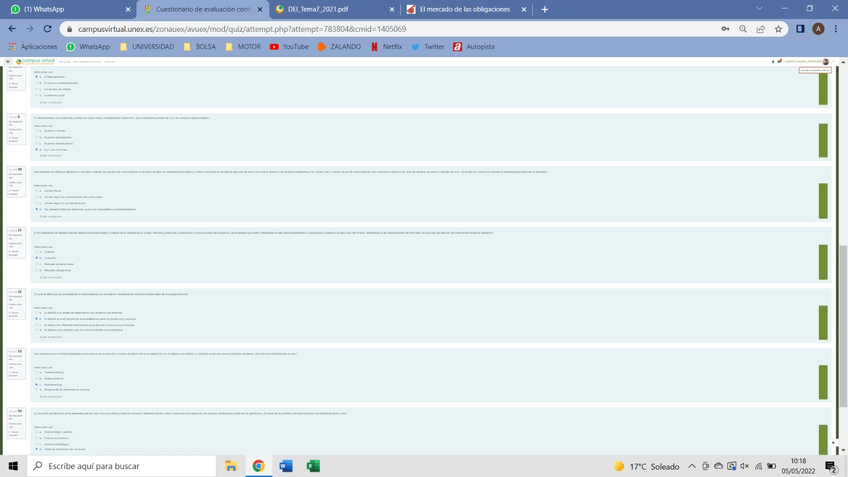Open the UNIVERSIDAD bookmarks folder
Image resolution: width=848 pixels, height=477 pixels.
(x=146, y=47)
